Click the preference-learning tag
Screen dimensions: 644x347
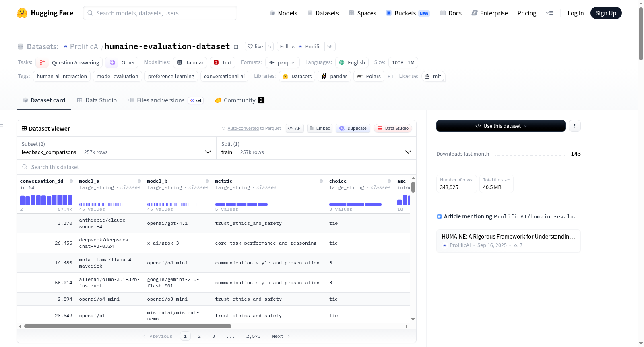pyautogui.click(x=171, y=76)
